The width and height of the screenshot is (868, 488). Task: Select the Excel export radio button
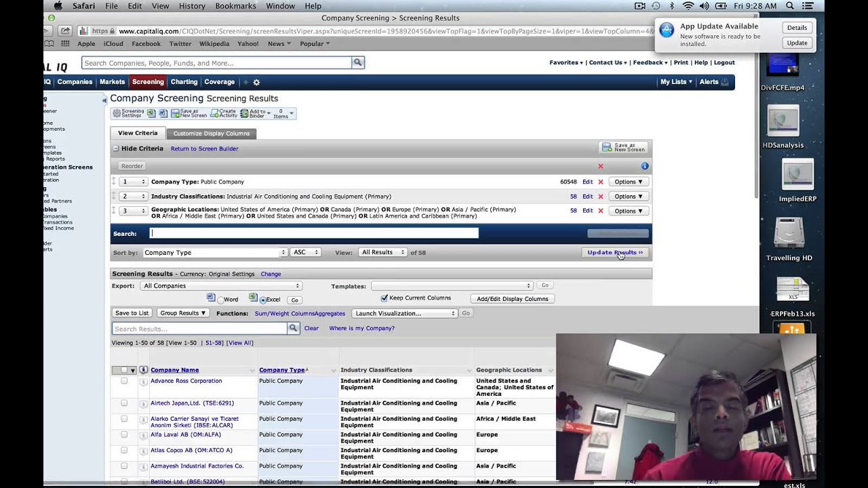click(262, 300)
